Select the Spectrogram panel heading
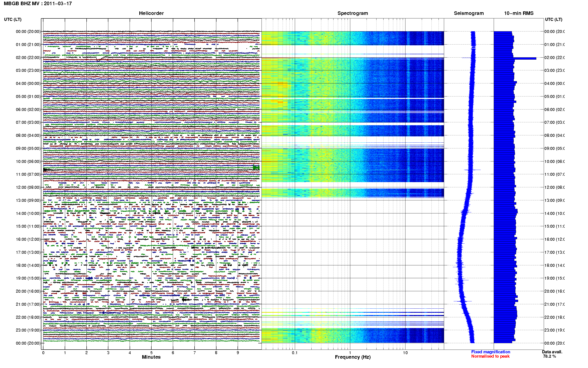Image resolution: width=588 pixels, height=368 pixels. (353, 13)
